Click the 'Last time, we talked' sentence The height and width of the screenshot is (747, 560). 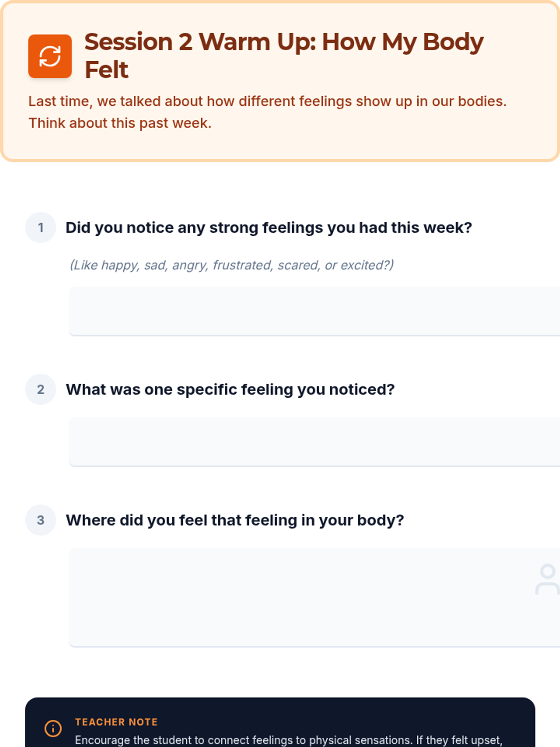(267, 101)
